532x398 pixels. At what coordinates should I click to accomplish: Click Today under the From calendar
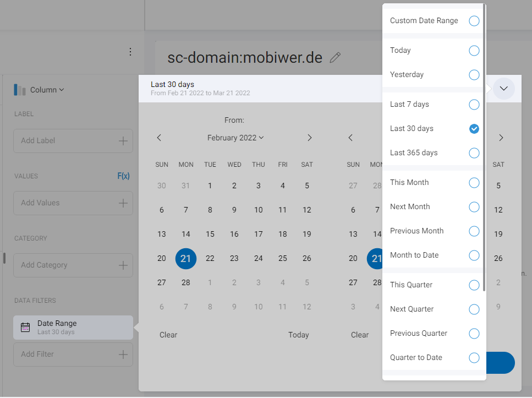(299, 335)
